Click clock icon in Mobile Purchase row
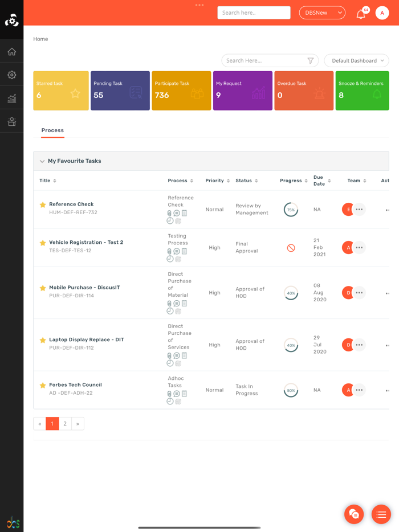Screen dimensions: 399x532 pos(170,311)
